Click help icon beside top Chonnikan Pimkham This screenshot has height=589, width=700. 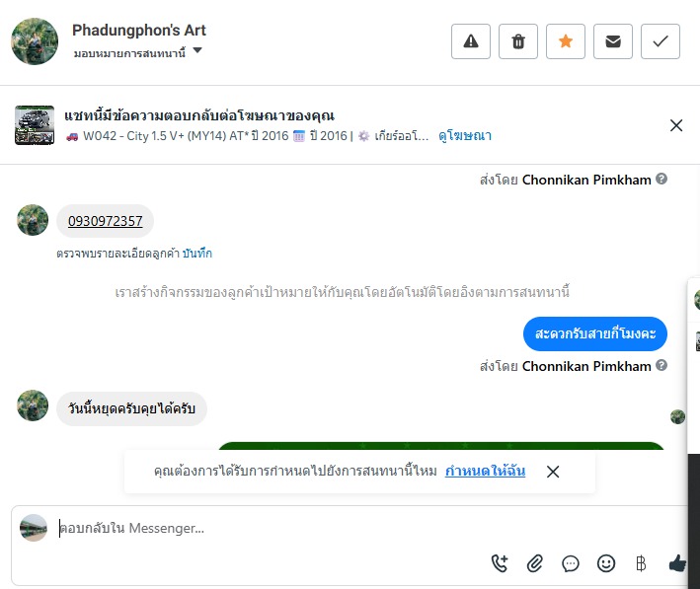(x=661, y=180)
